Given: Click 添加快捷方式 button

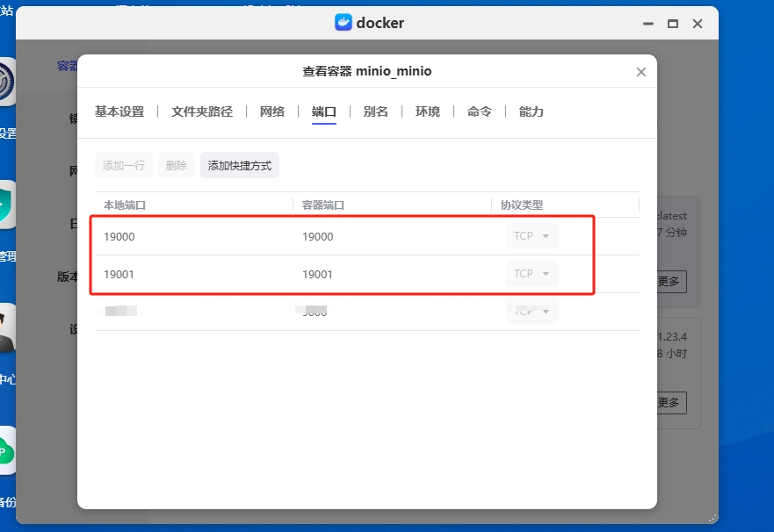Looking at the screenshot, I should [x=240, y=165].
